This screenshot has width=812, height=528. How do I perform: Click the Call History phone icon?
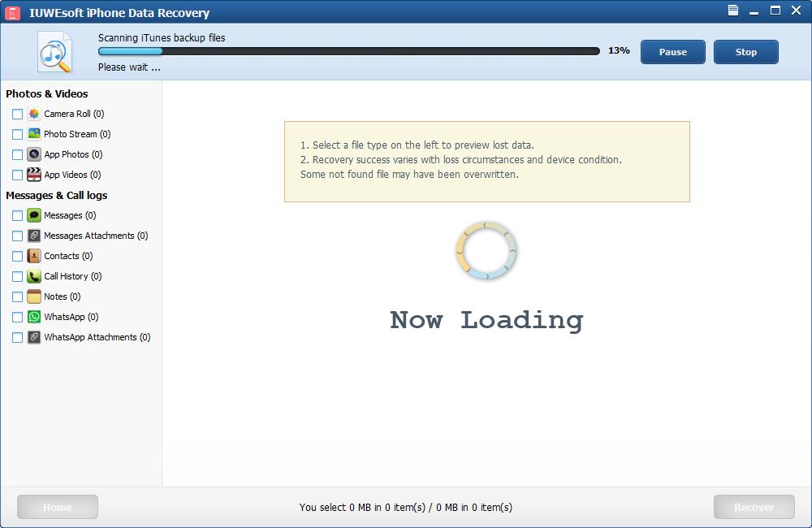[33, 276]
